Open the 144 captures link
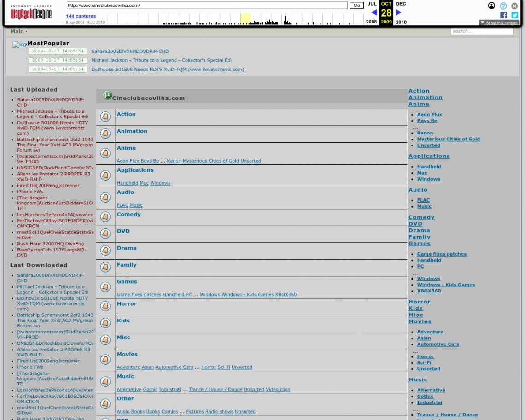 click(81, 16)
